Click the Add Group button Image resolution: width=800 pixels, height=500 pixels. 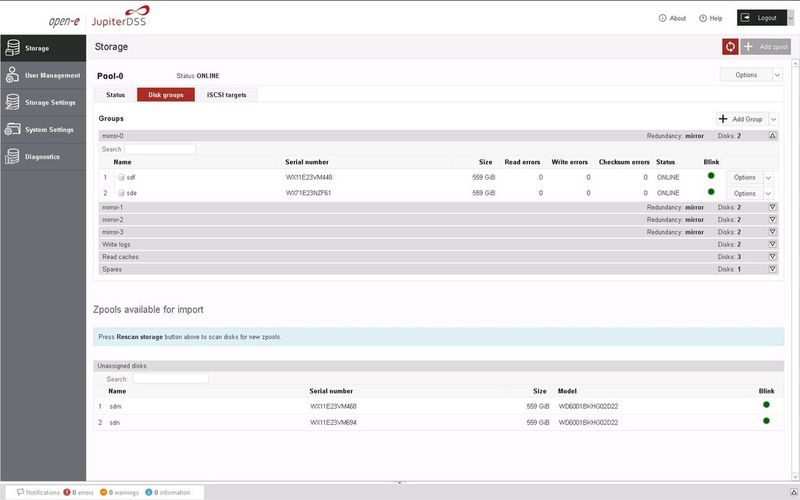click(741, 119)
